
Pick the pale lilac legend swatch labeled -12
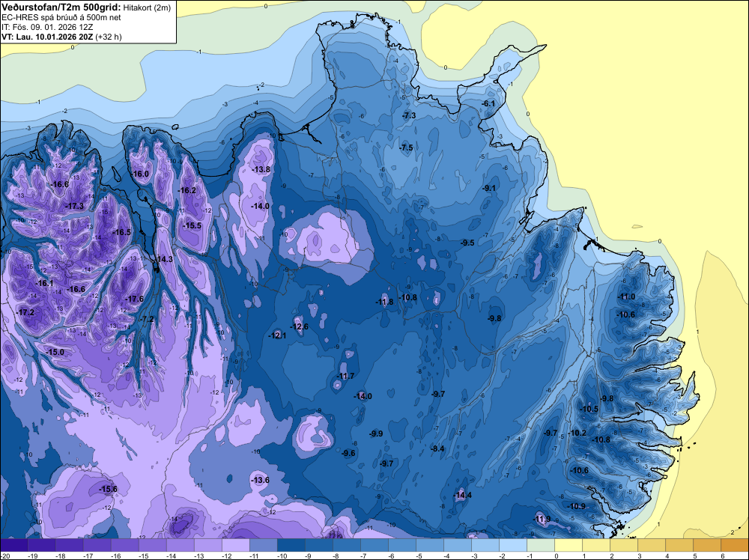(x=235, y=545)
